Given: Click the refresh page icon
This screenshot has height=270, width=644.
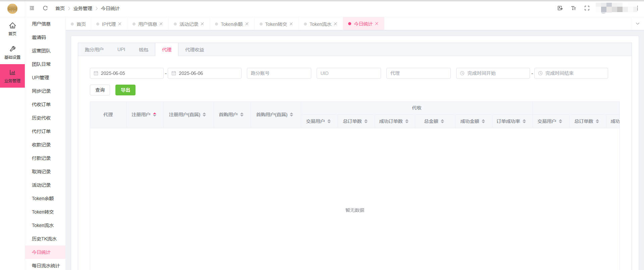Looking at the screenshot, I should coord(45,8).
